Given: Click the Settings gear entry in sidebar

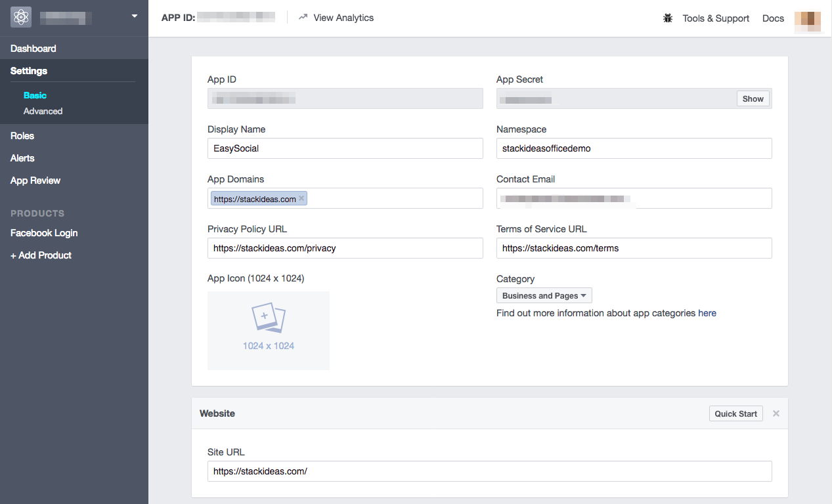Looking at the screenshot, I should [x=28, y=71].
